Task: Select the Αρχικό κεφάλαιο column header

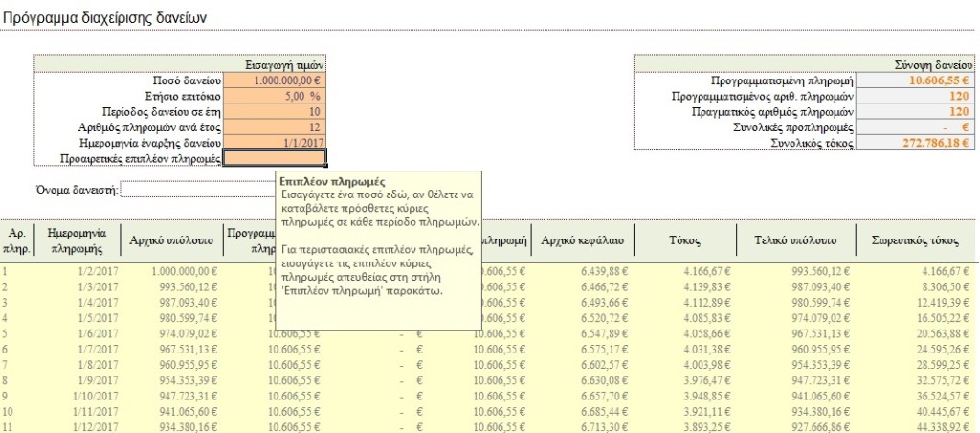Action: coord(579,240)
